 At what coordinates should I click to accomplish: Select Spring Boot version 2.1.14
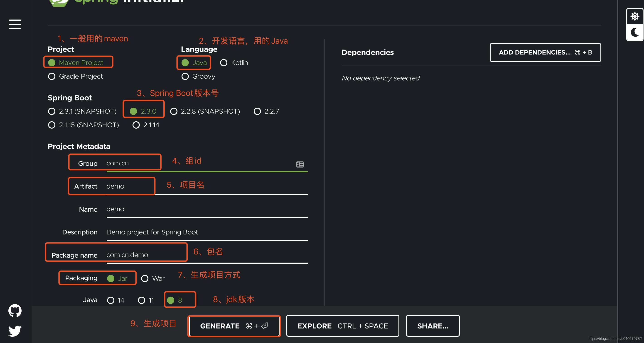tap(146, 125)
